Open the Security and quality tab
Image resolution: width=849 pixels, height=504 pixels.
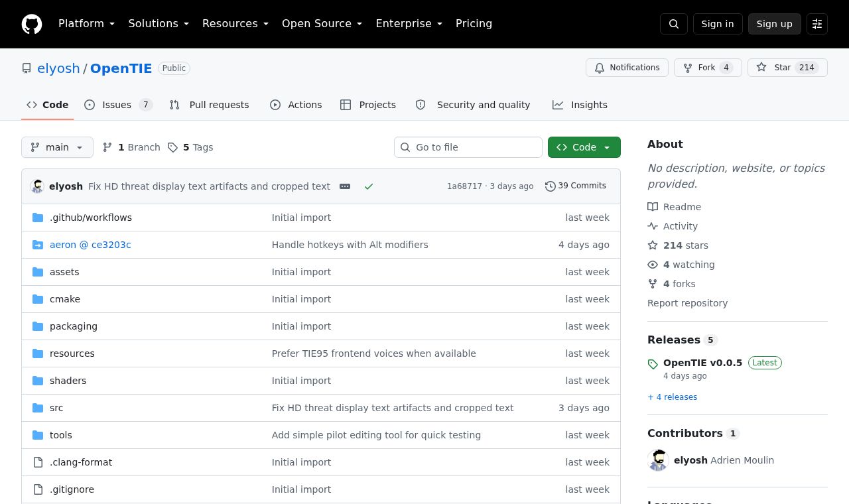pyautogui.click(x=473, y=105)
